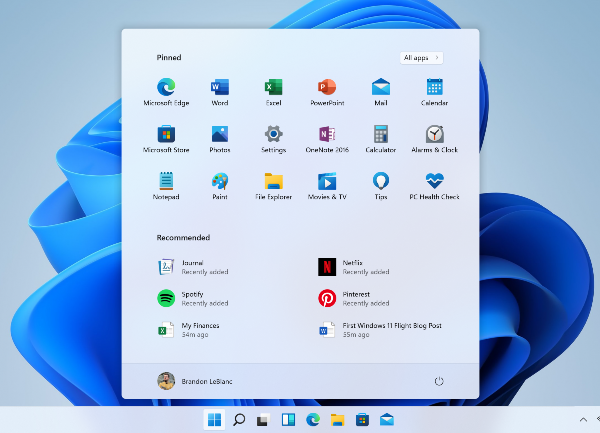Open recommended Netflix app
Image resolution: width=600 pixels, height=433 pixels.
click(x=354, y=267)
